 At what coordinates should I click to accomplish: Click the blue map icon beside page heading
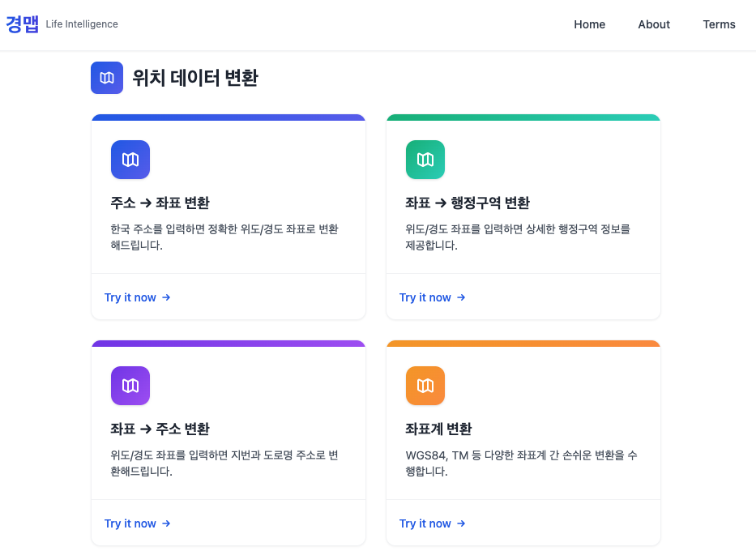coord(107,78)
